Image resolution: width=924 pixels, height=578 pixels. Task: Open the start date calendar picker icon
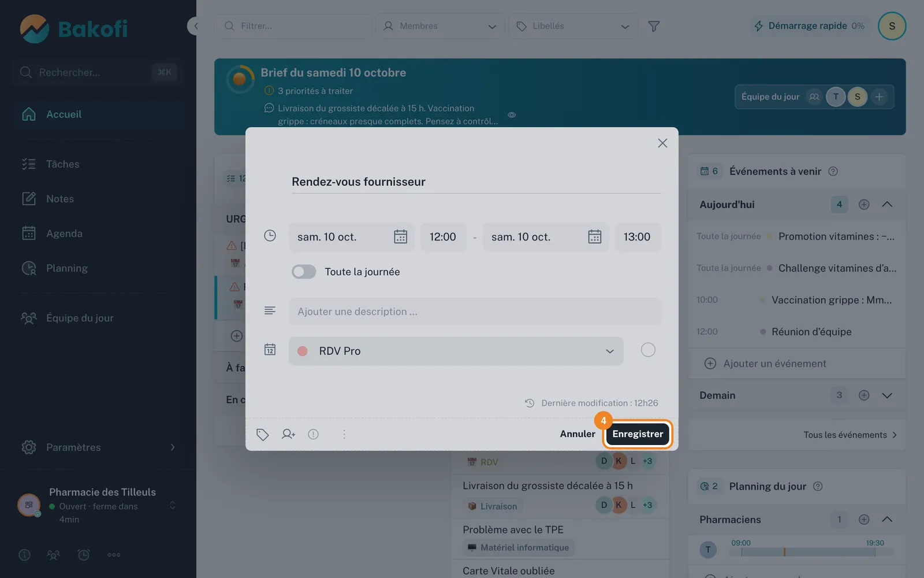pos(401,236)
